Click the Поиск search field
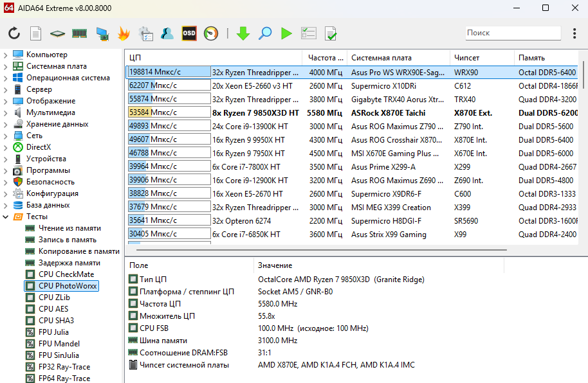The height and width of the screenshot is (383, 588). pos(513,33)
